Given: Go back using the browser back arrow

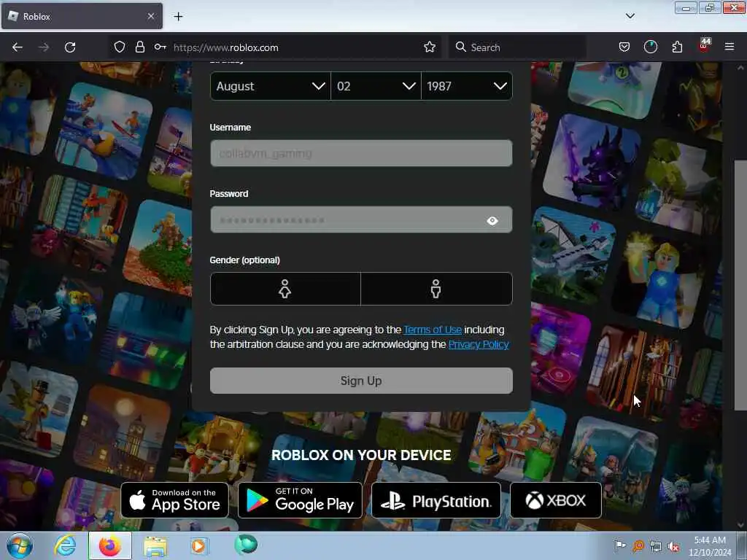Looking at the screenshot, I should click(x=18, y=47).
